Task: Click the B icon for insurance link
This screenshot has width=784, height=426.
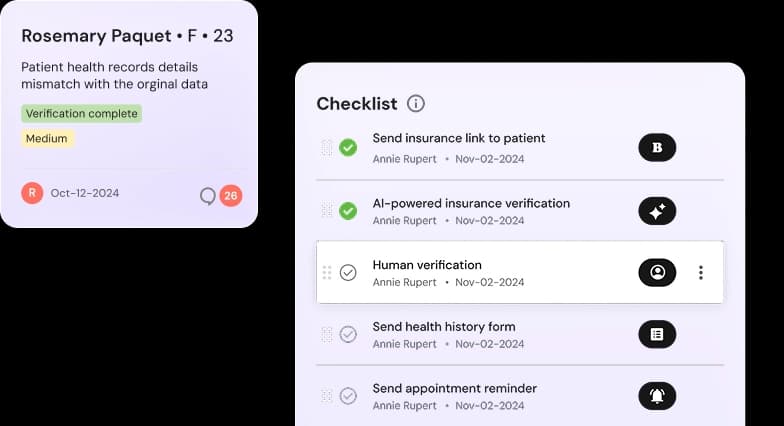Action: (657, 148)
